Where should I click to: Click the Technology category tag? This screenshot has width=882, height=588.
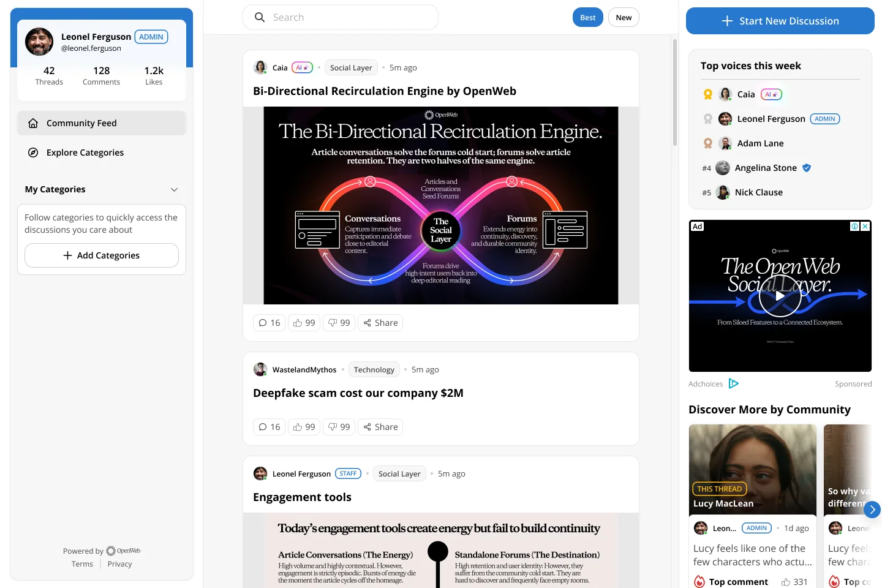click(374, 369)
